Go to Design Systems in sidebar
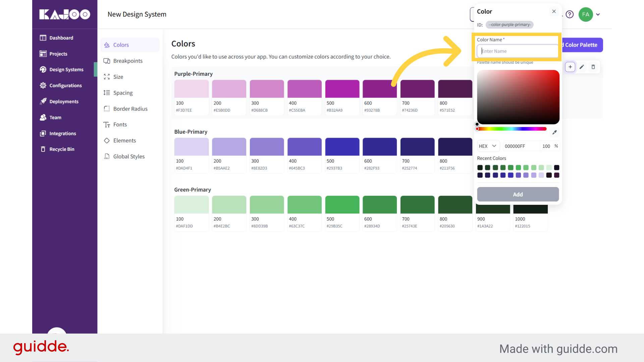The height and width of the screenshot is (362, 644). point(61,69)
